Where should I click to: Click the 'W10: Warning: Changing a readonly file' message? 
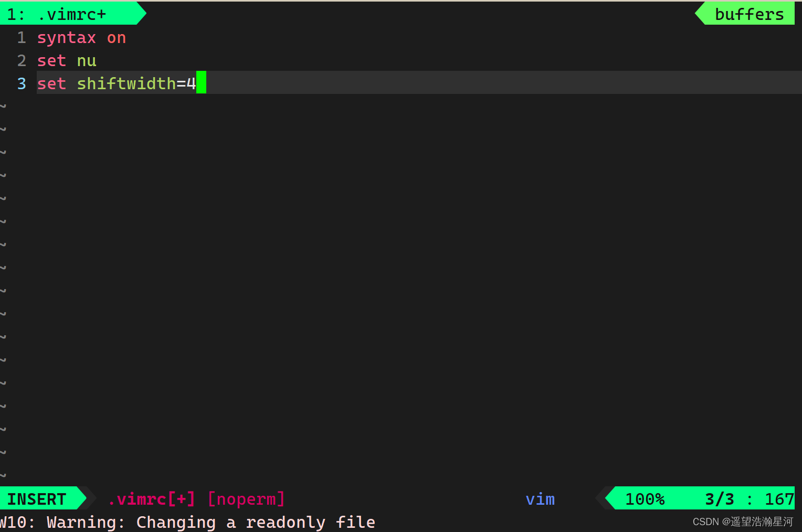pos(187,523)
